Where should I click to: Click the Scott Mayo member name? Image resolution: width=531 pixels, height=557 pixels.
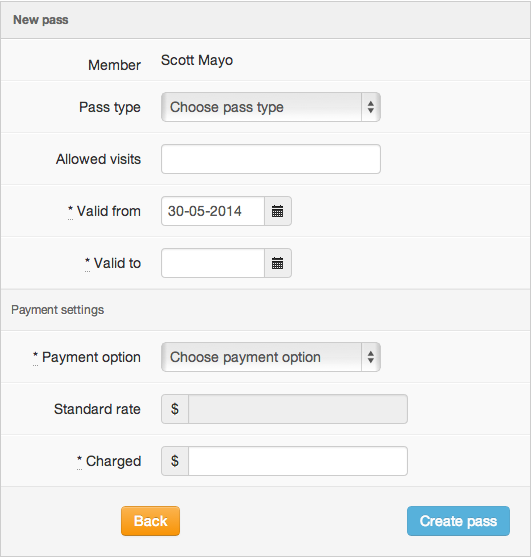(197, 60)
